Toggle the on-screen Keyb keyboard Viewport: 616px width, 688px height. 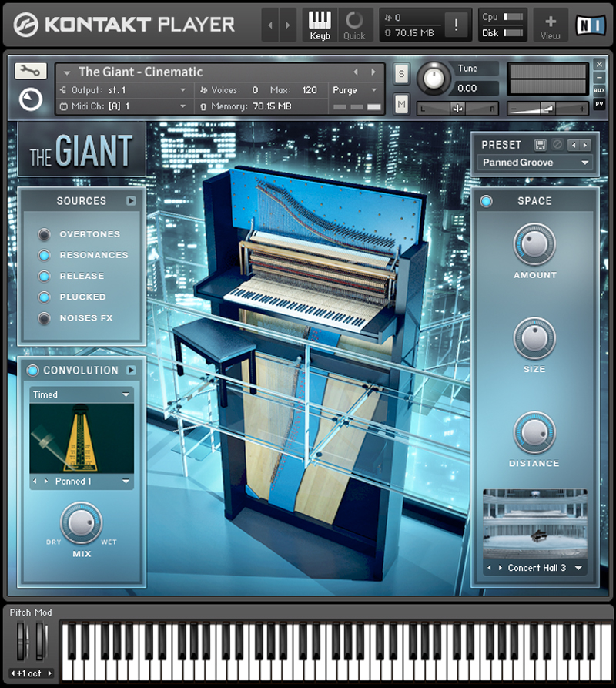coord(320,25)
